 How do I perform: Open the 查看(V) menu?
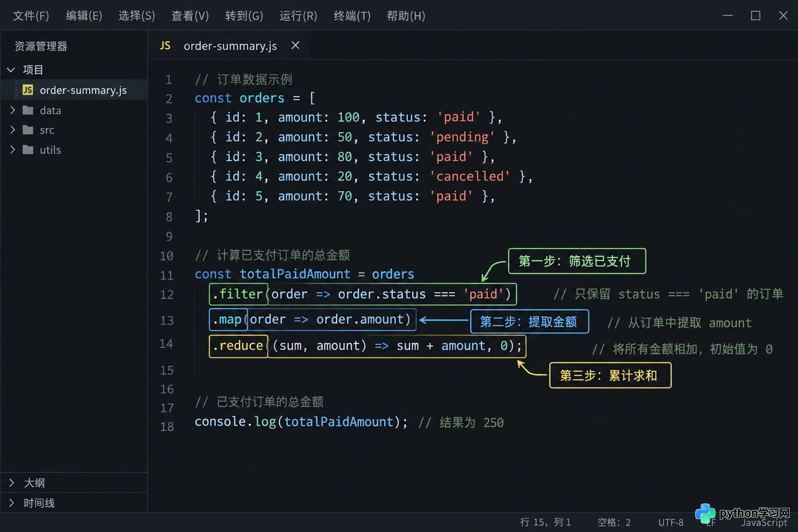point(190,16)
